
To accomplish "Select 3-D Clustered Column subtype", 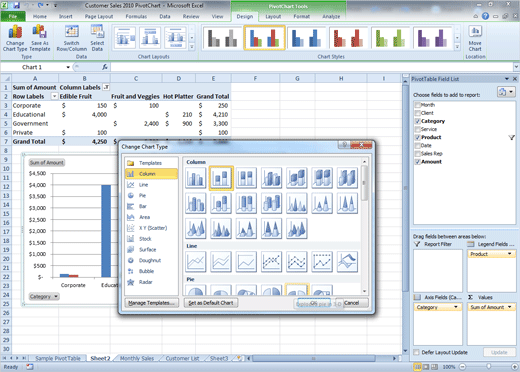I will tap(272, 178).
